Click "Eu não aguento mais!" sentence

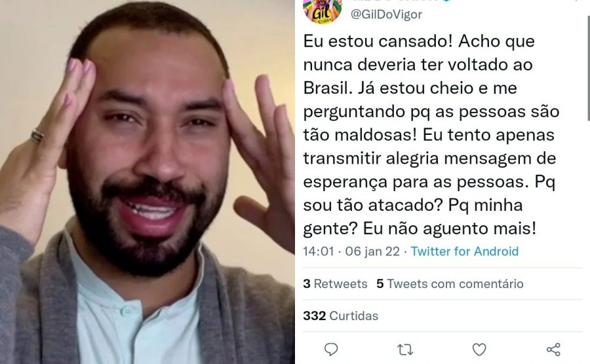449,228
